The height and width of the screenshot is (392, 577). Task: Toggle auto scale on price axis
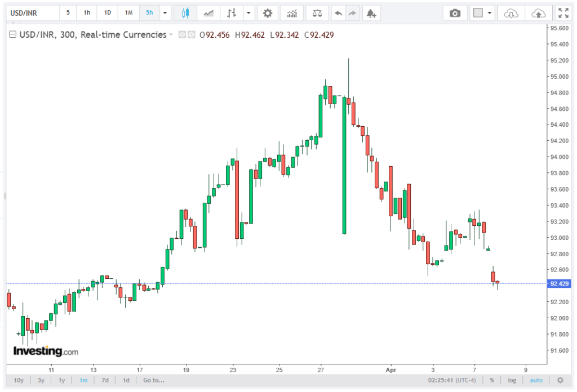pyautogui.click(x=536, y=380)
